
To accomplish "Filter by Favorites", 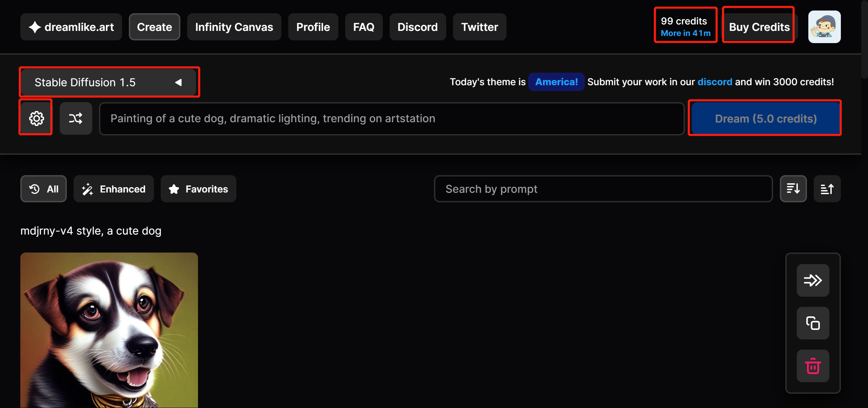I will click(198, 189).
